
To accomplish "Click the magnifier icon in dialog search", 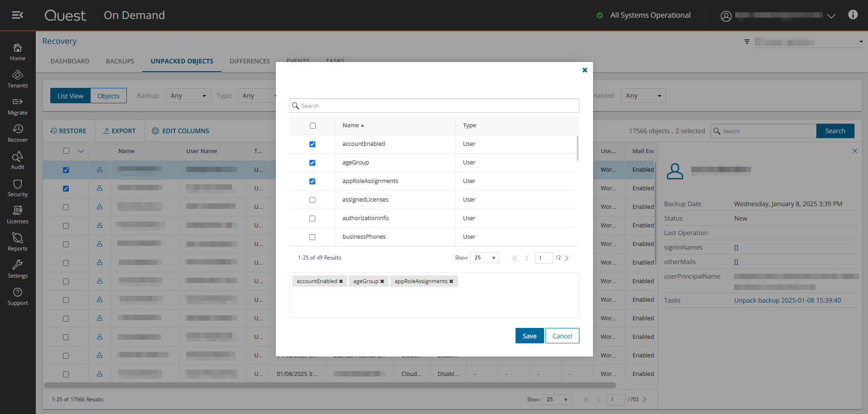I will (295, 106).
